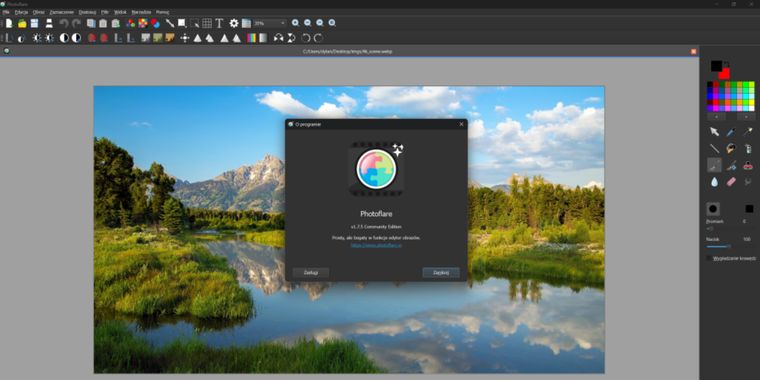Image resolution: width=760 pixels, height=380 pixels.
Task: Select the Clone Stamp tool
Action: click(748, 165)
